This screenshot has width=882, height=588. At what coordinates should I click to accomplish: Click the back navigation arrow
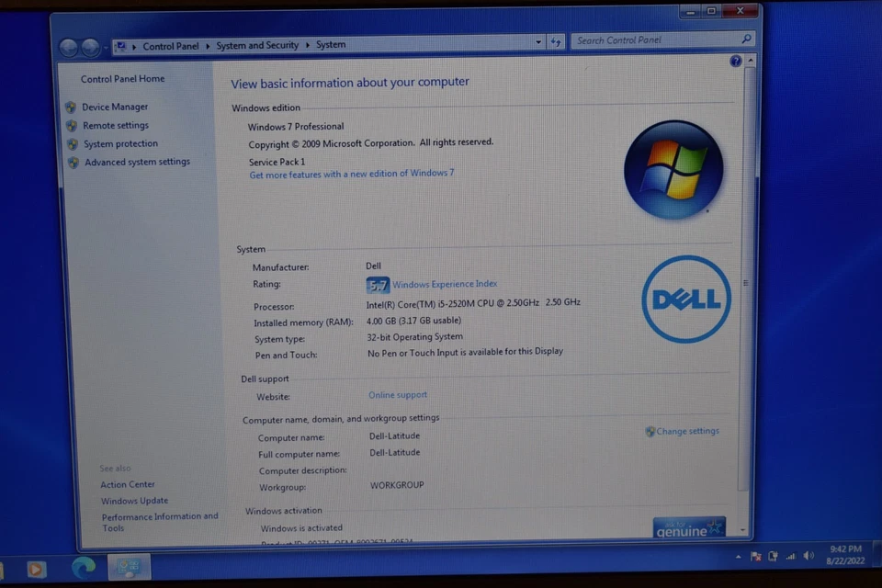tap(70, 47)
